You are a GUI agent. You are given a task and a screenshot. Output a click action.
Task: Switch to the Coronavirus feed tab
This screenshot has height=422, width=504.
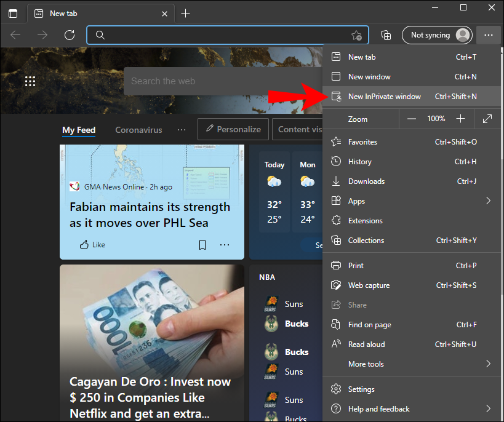tap(138, 130)
